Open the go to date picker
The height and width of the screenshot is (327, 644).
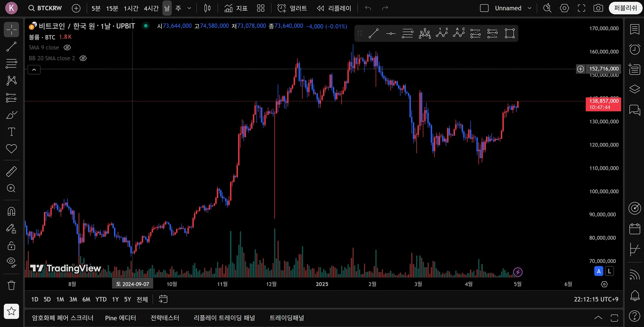163,299
